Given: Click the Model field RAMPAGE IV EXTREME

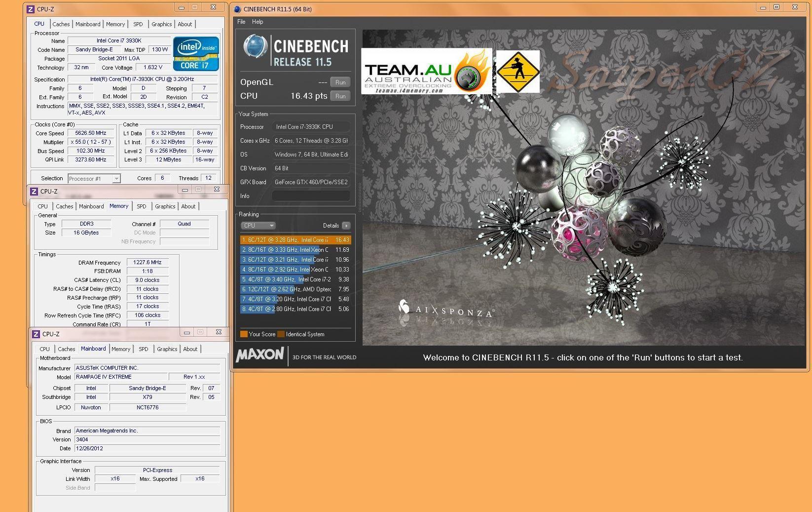Looking at the screenshot, I should 121,377.
